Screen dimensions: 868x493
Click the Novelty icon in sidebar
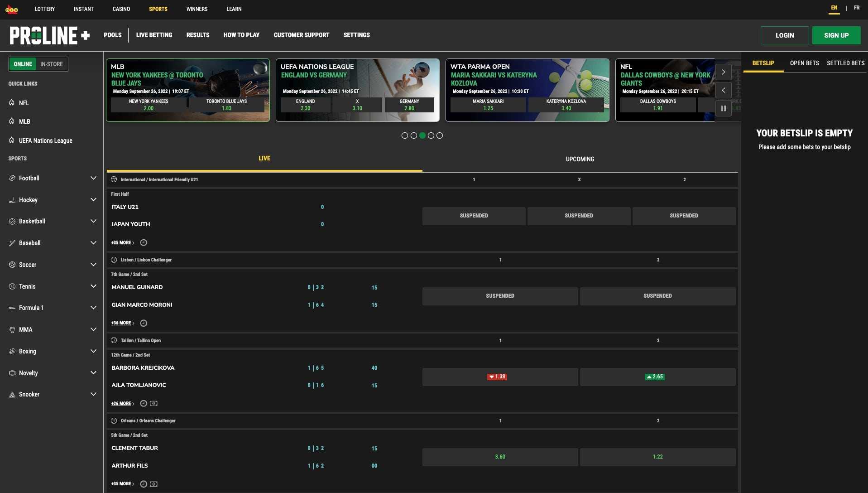[12, 373]
